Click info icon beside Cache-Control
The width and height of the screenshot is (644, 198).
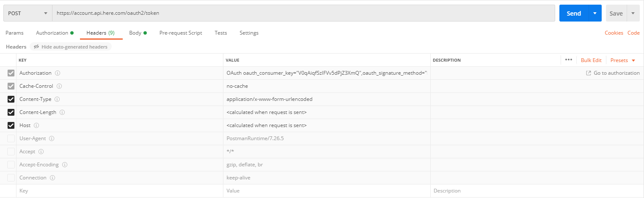click(59, 86)
